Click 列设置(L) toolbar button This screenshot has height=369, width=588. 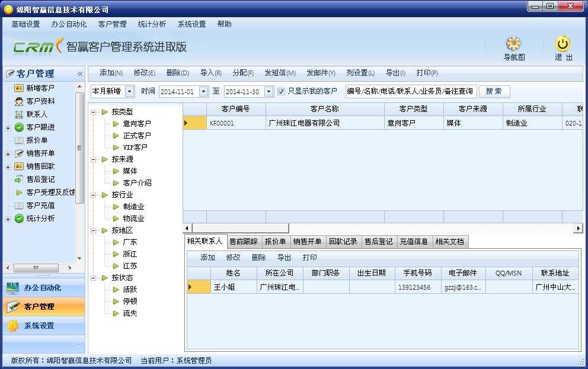tap(360, 73)
